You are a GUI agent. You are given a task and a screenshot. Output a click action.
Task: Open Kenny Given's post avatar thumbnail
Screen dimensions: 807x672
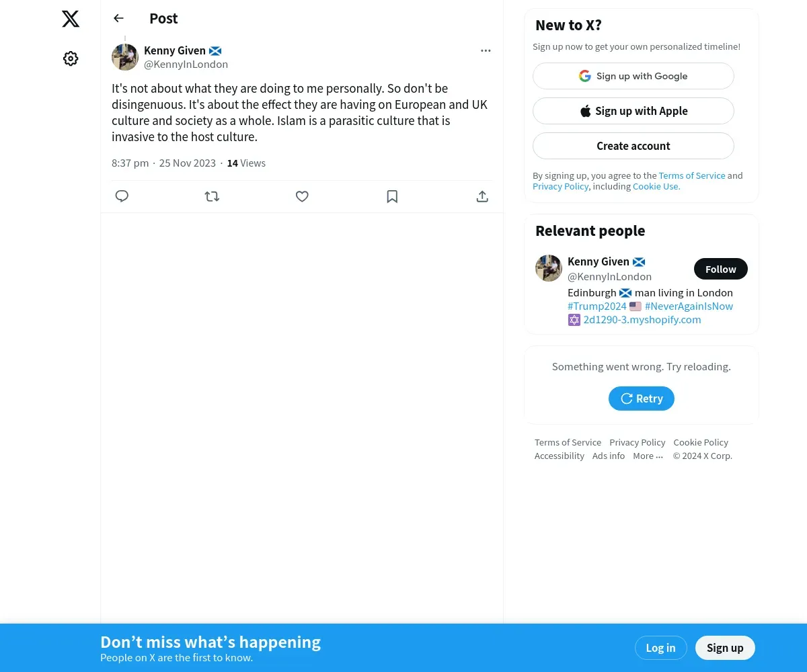(125, 57)
